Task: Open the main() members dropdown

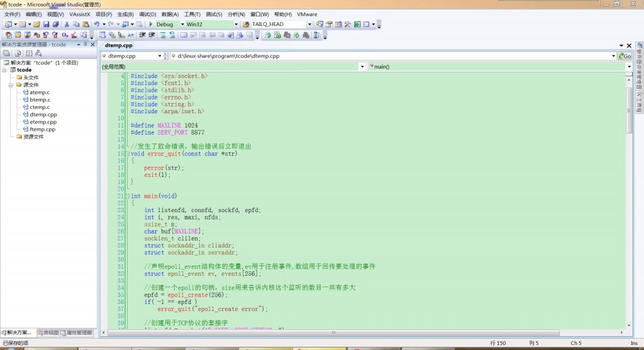Action: [x=629, y=67]
